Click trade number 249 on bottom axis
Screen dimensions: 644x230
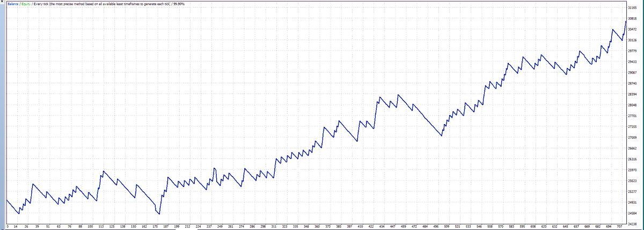[x=220, y=227]
